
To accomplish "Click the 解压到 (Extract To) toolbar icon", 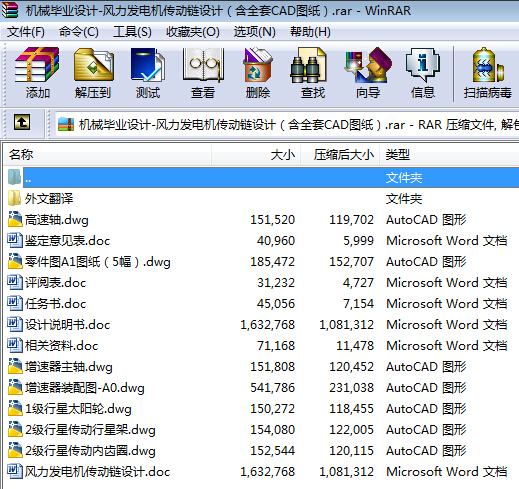I will [94, 65].
